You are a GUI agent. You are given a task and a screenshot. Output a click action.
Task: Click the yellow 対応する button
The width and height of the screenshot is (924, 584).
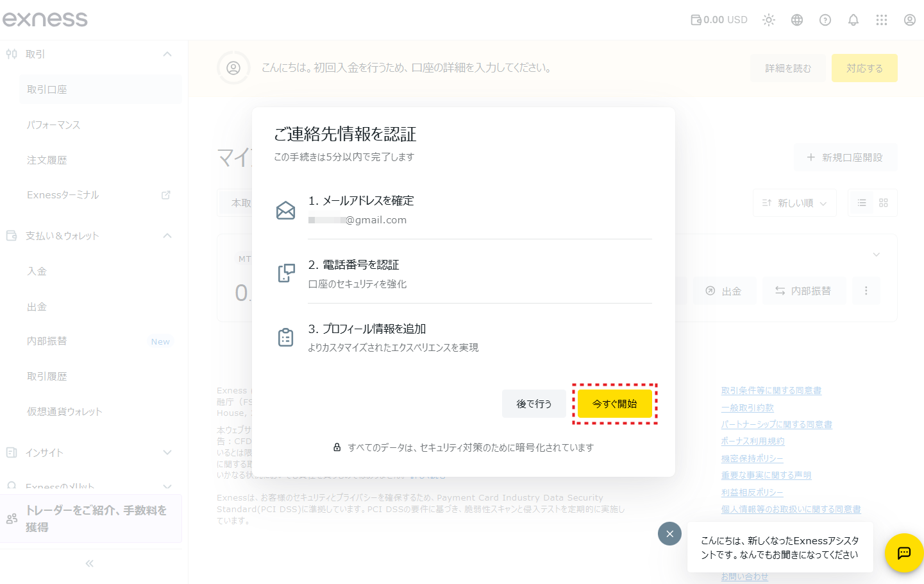pos(864,68)
